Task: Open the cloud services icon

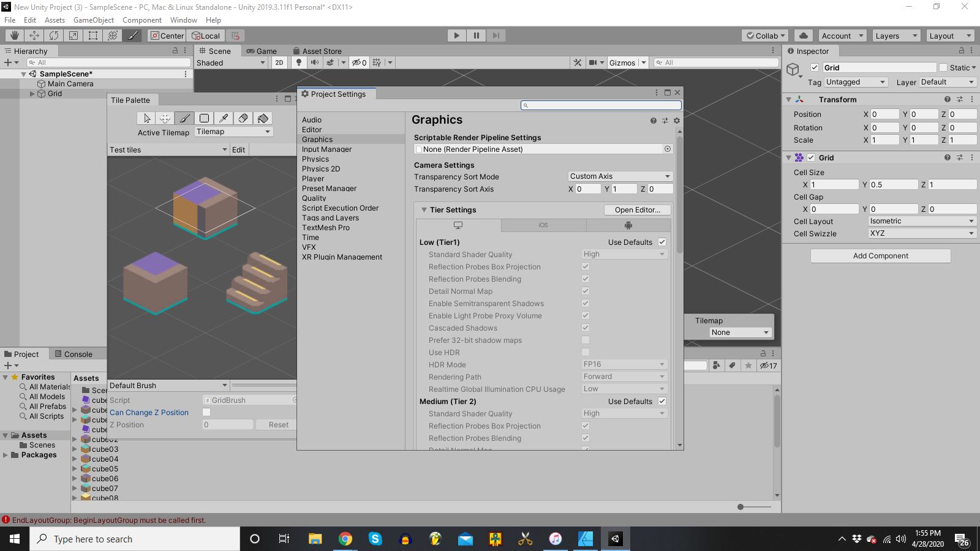Action: point(804,36)
